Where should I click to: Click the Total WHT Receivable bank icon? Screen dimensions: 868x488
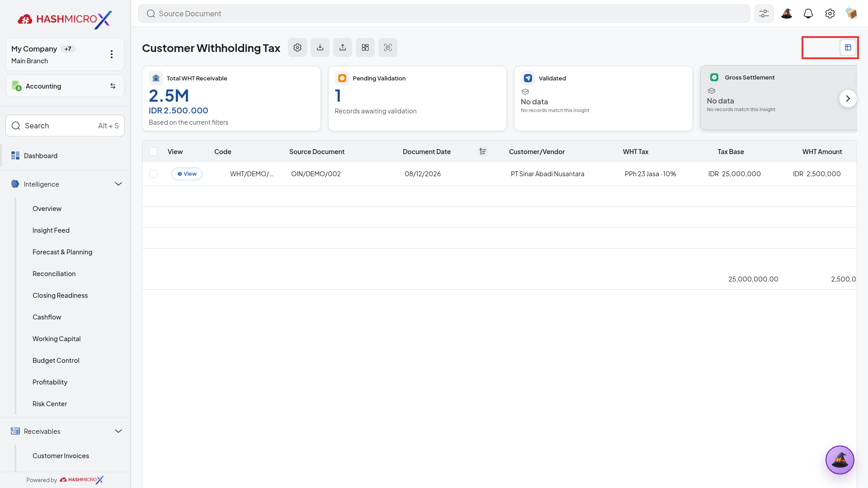coord(156,78)
